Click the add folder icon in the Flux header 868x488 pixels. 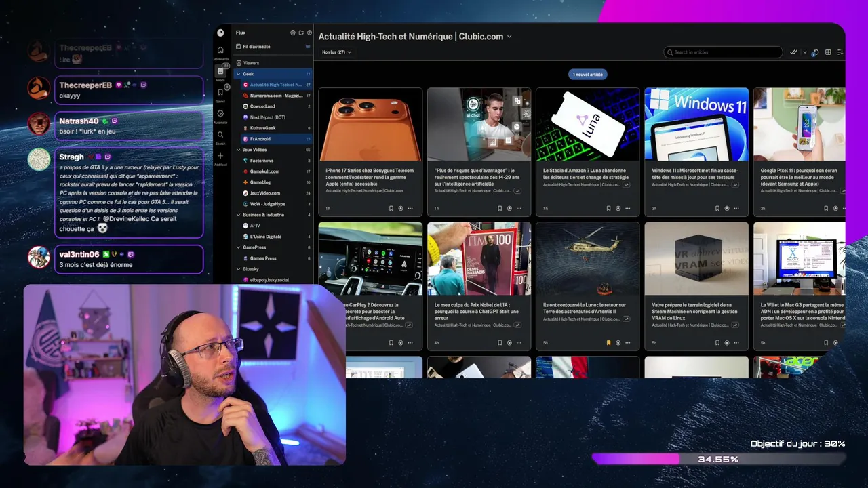coord(301,33)
